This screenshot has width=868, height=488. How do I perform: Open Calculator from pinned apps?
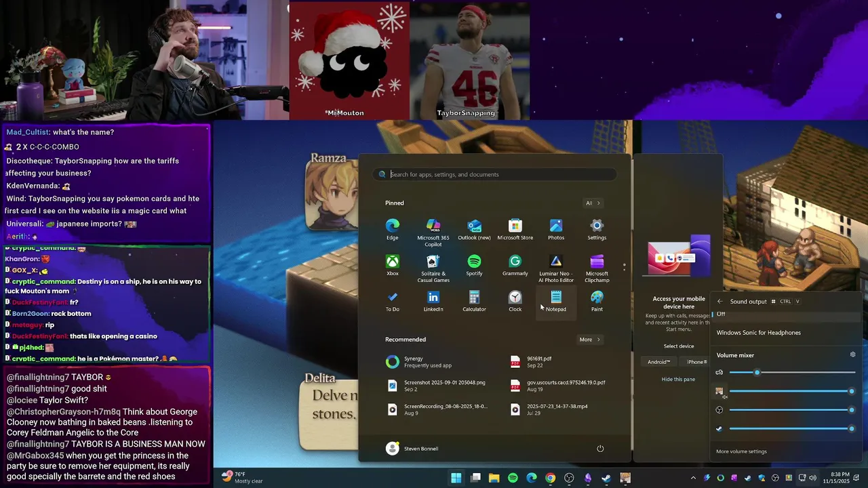click(474, 301)
